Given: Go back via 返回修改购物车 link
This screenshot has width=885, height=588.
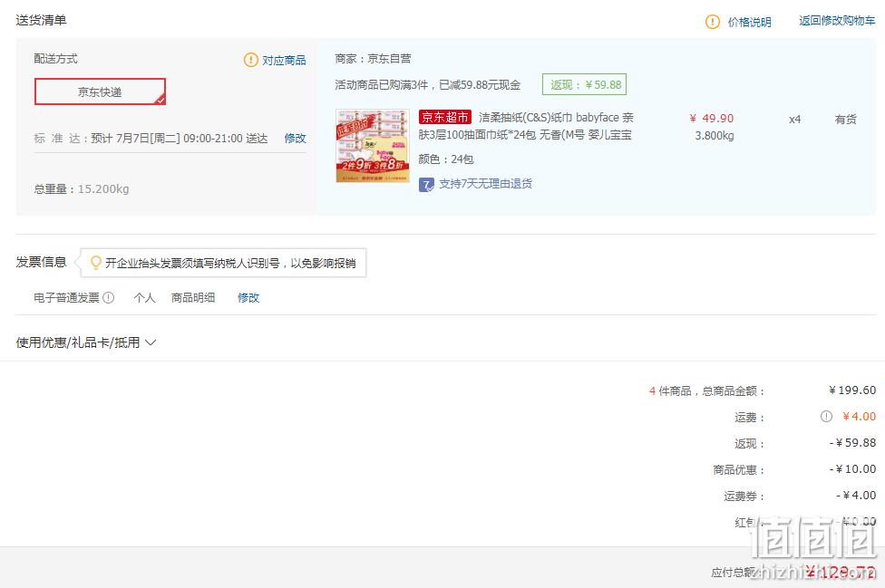Looking at the screenshot, I should (x=837, y=21).
